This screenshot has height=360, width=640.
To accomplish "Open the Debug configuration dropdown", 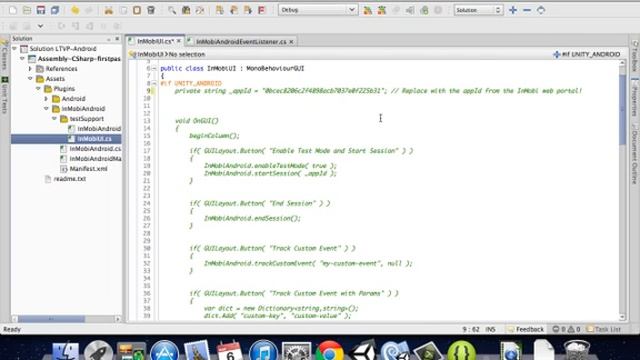I will pyautogui.click(x=318, y=10).
